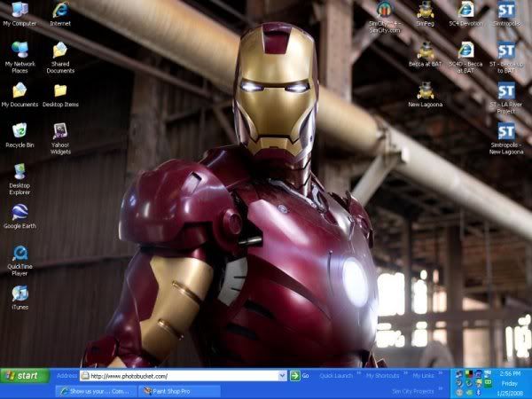The image size is (532, 399).
Task: Open the SimPeg shortcut icon
Action: pos(425,14)
